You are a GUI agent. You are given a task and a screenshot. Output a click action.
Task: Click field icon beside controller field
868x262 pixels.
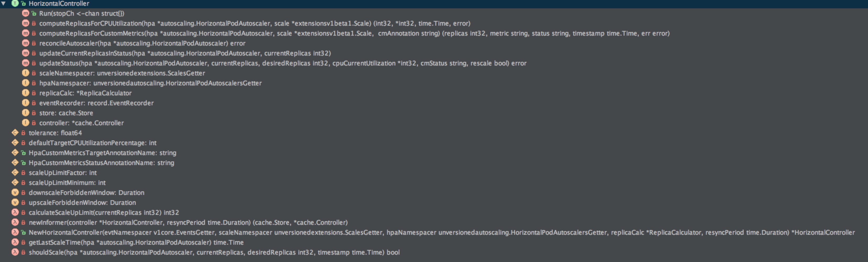pos(26,123)
